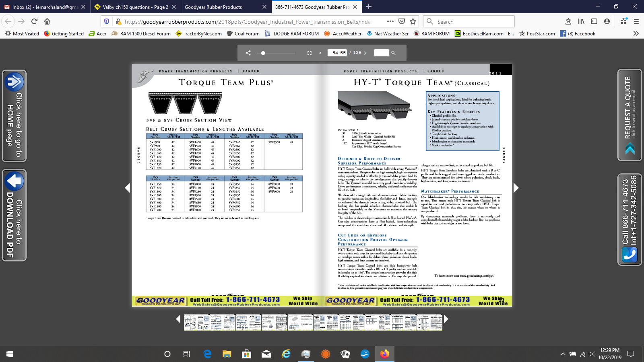Click the Call 866-711-4673 side button
644x362 pixels.
coord(630,219)
